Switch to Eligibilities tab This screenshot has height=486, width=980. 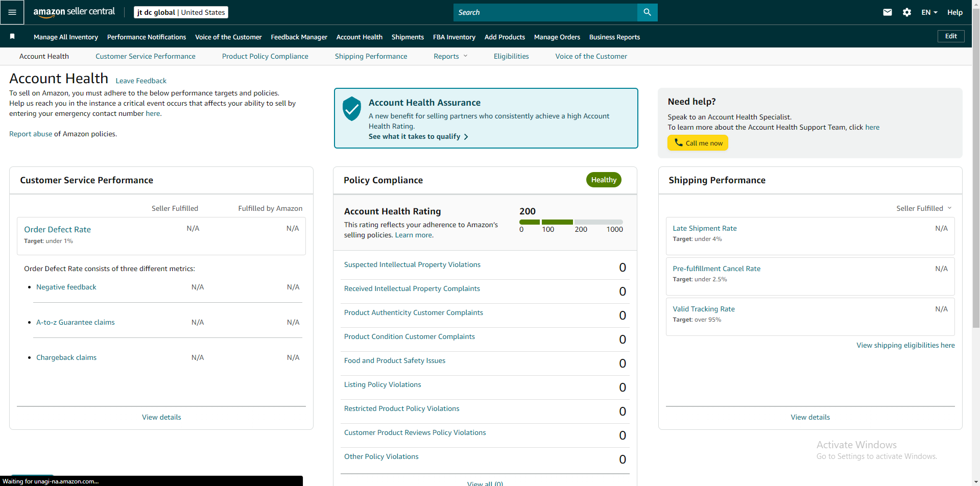point(511,56)
